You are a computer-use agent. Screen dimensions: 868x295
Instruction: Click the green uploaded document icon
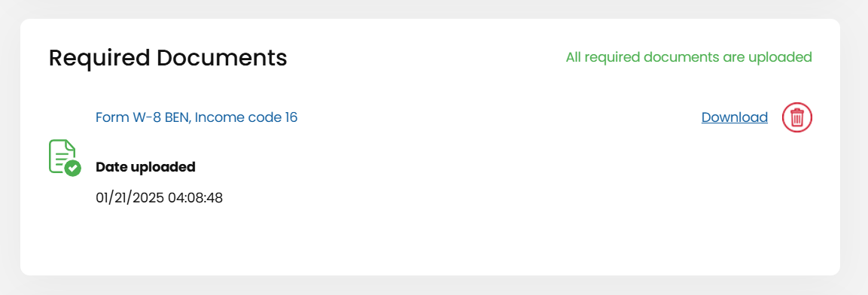click(65, 158)
